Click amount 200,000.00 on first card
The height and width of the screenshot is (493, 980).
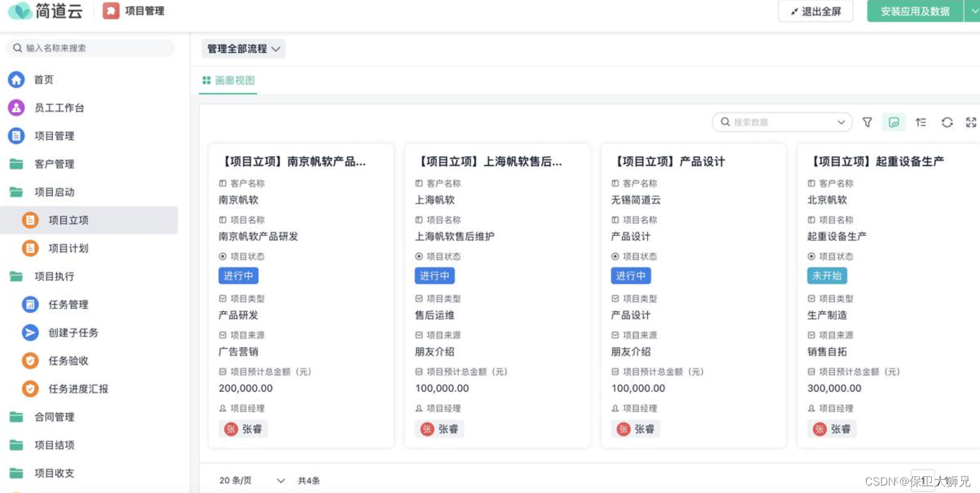246,388
